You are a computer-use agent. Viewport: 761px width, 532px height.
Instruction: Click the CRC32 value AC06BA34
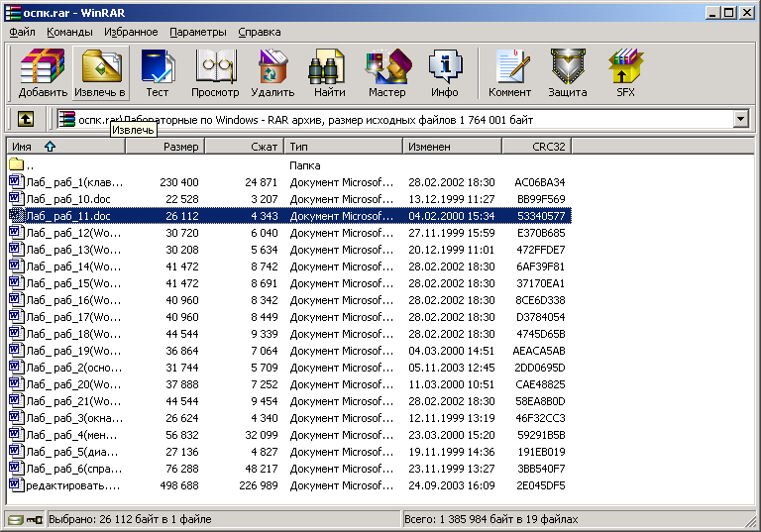point(540,182)
